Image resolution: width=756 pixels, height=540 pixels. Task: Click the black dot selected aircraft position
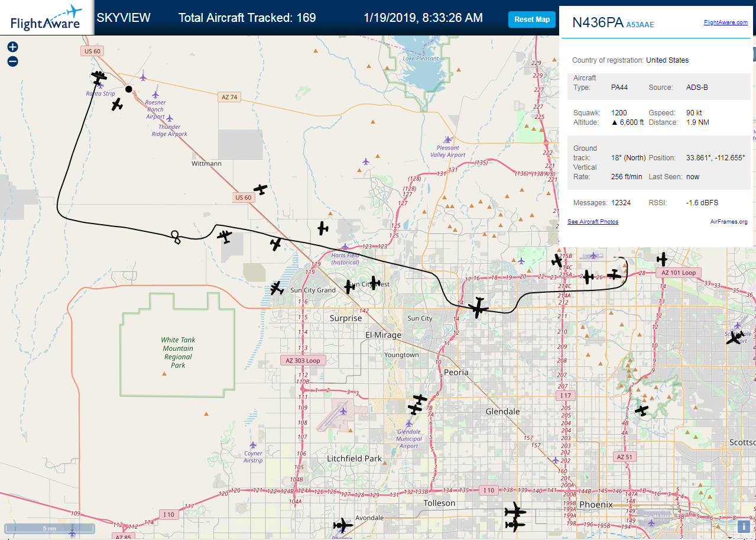128,89
